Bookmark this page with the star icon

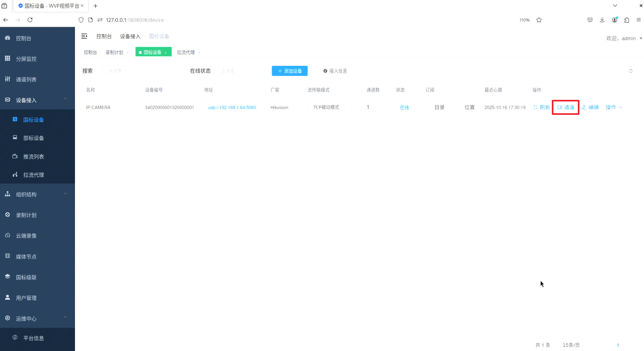coord(539,20)
